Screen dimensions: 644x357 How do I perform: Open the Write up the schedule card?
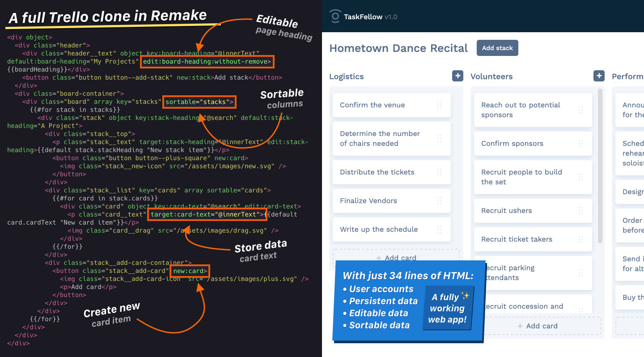point(392,229)
